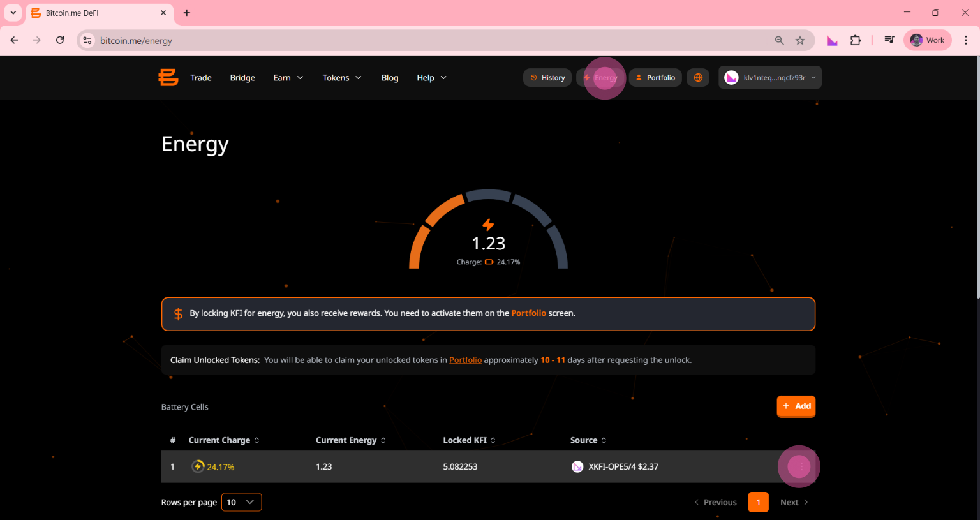Open the browser extensions puzzle icon
Image resolution: width=980 pixels, height=520 pixels.
pyautogui.click(x=856, y=40)
